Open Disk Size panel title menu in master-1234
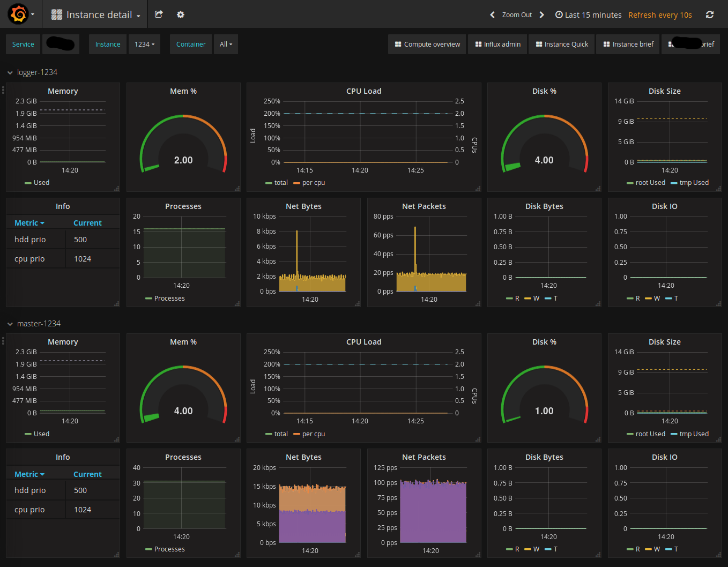Viewport: 728px width, 567px height. 664,342
